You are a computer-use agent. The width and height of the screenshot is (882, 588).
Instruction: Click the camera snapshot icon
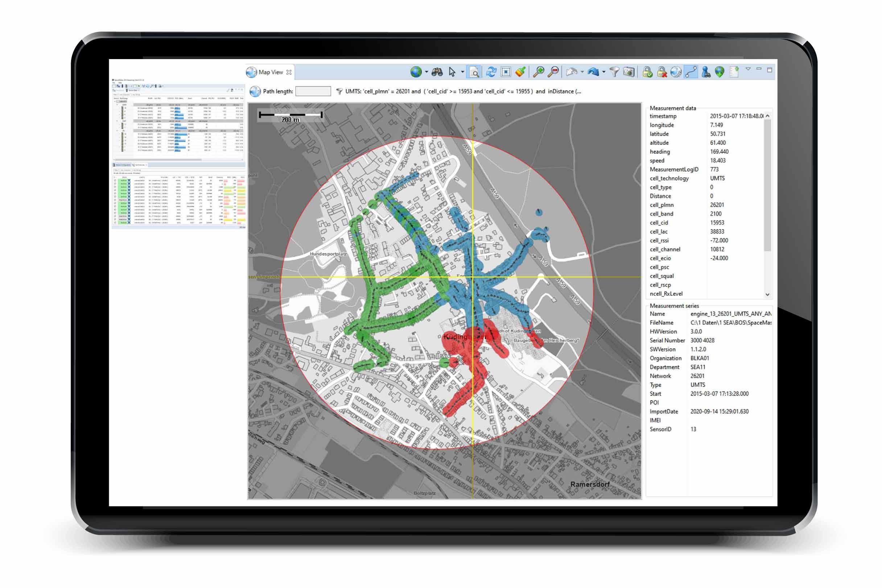[629, 72]
